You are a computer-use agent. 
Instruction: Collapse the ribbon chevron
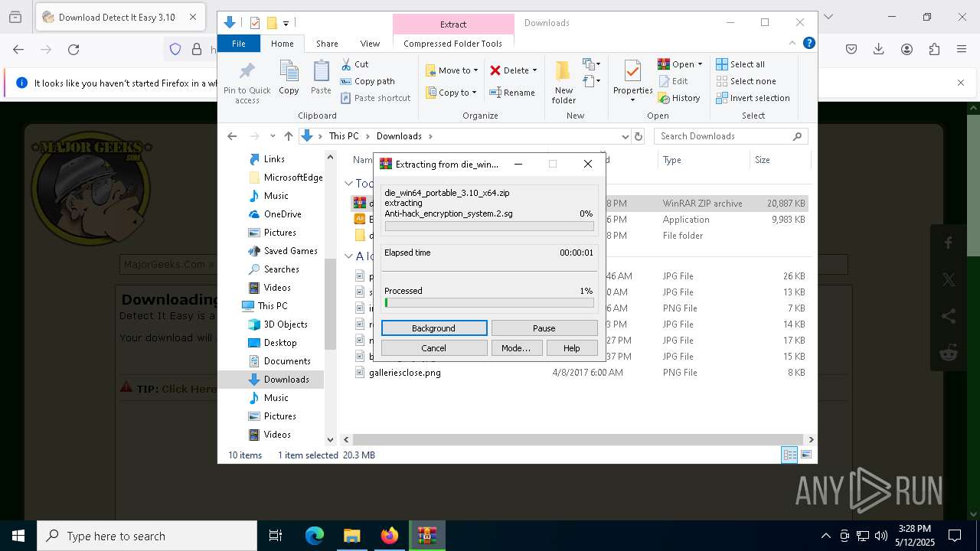(792, 44)
